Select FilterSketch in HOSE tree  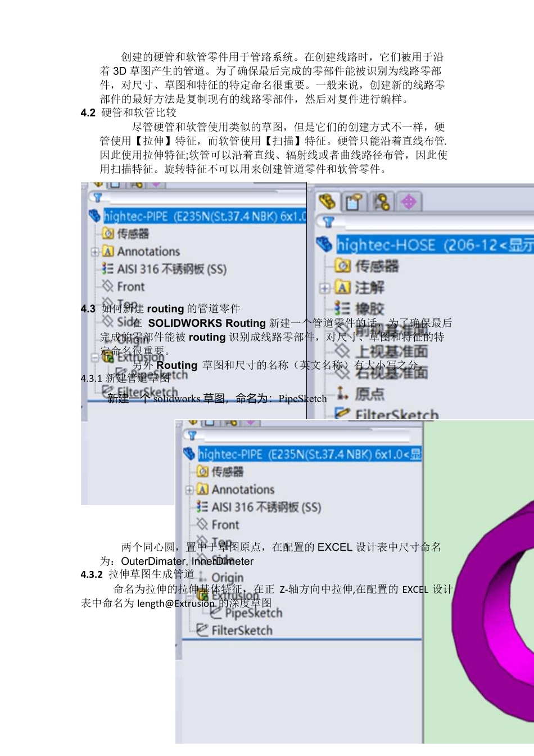[396, 413]
